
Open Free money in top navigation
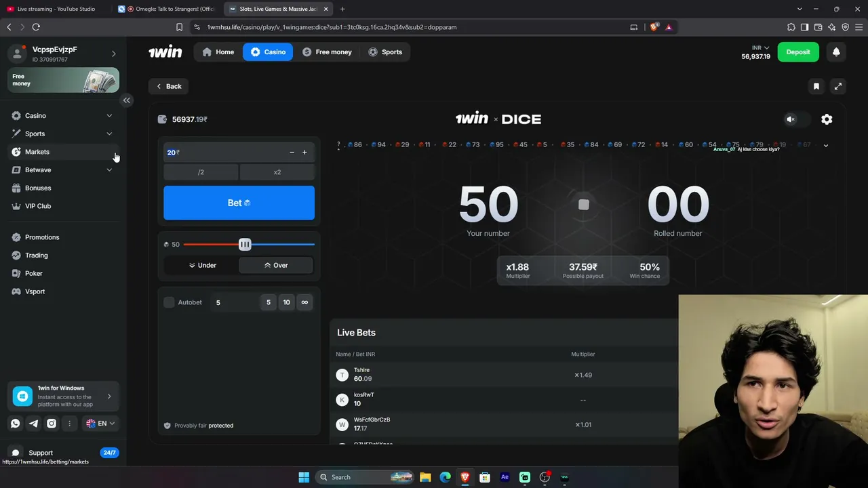coord(327,52)
